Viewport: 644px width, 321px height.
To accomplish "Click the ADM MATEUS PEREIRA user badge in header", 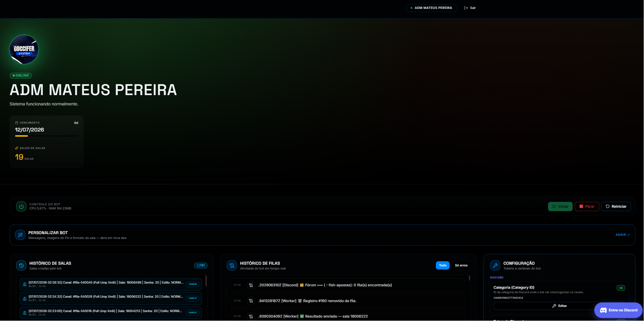I will coord(431,8).
